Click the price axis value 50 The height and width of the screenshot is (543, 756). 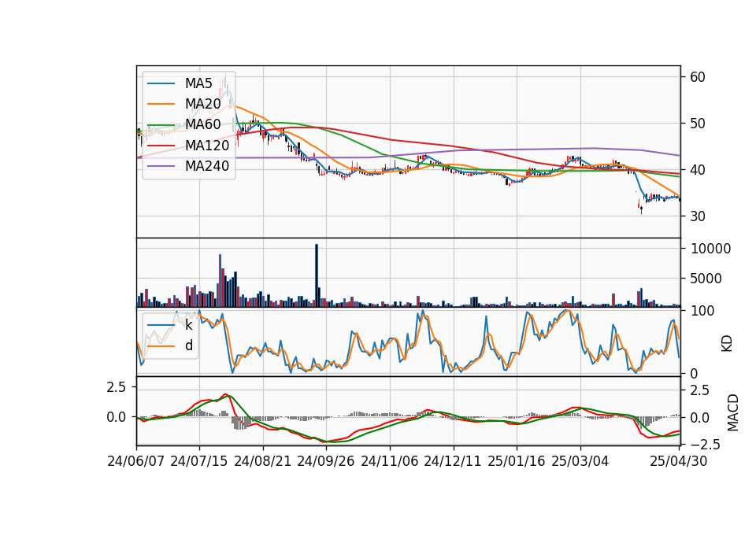pos(697,124)
